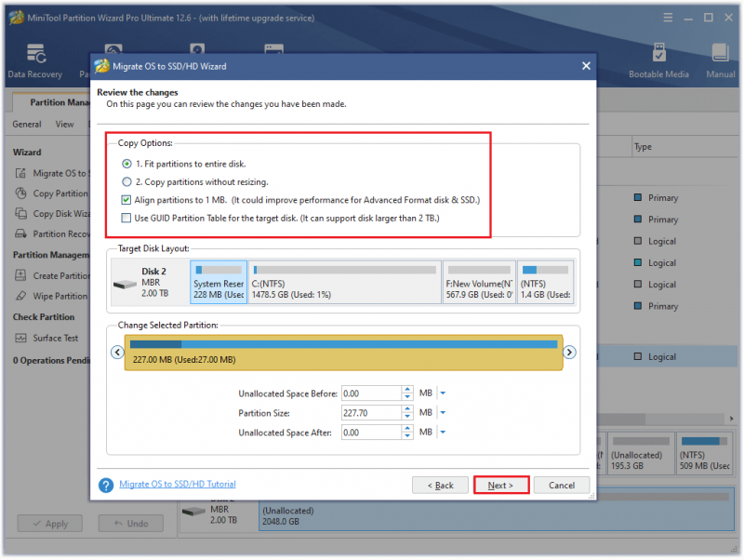The image size is (744, 560).
Task: Click the Next button
Action: click(x=500, y=485)
